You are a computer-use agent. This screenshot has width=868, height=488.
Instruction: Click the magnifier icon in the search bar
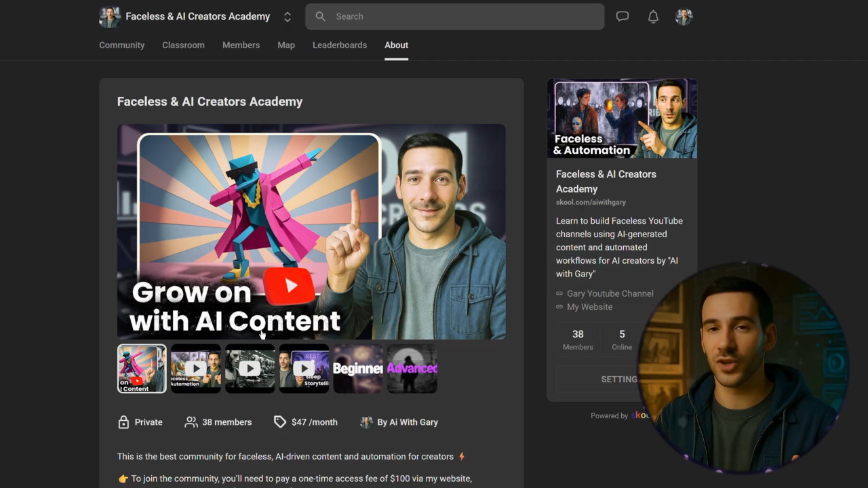(x=321, y=16)
